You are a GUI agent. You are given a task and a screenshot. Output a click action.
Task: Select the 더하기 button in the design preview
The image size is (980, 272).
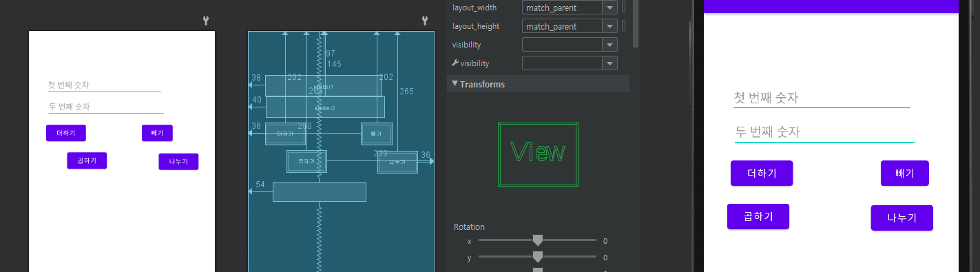tap(66, 133)
